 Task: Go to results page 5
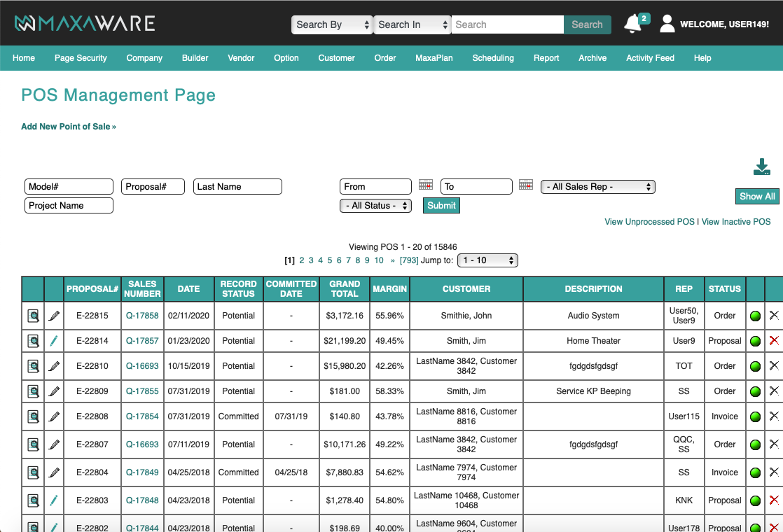click(x=330, y=260)
